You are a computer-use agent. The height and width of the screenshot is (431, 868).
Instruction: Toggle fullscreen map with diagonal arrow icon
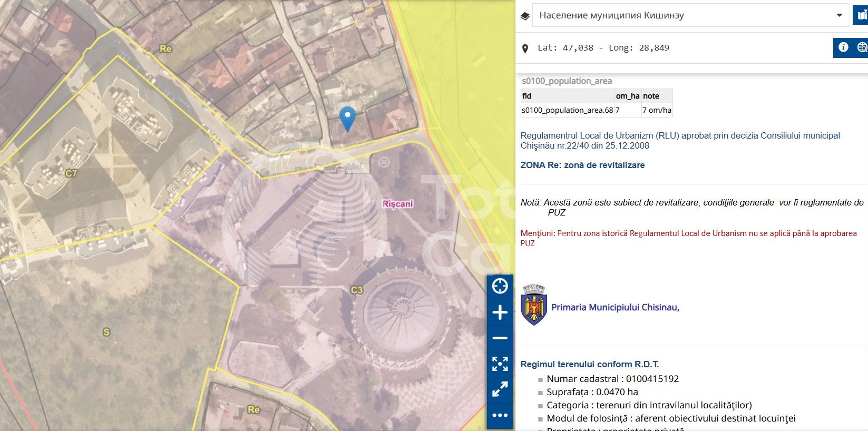500,389
